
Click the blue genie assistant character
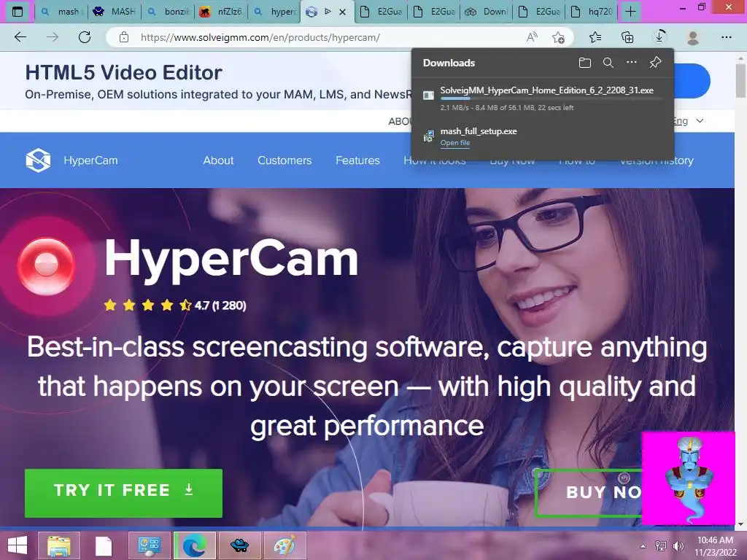(x=689, y=478)
